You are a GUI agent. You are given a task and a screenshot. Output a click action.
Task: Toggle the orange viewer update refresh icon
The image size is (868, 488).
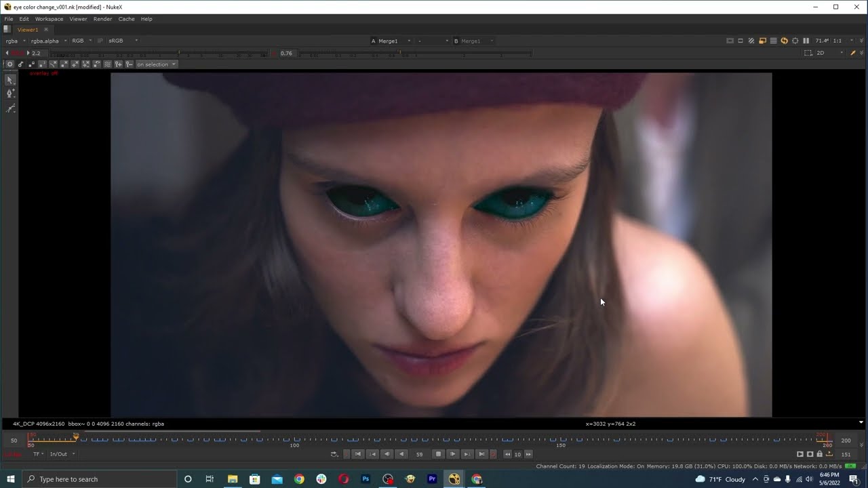(x=785, y=41)
